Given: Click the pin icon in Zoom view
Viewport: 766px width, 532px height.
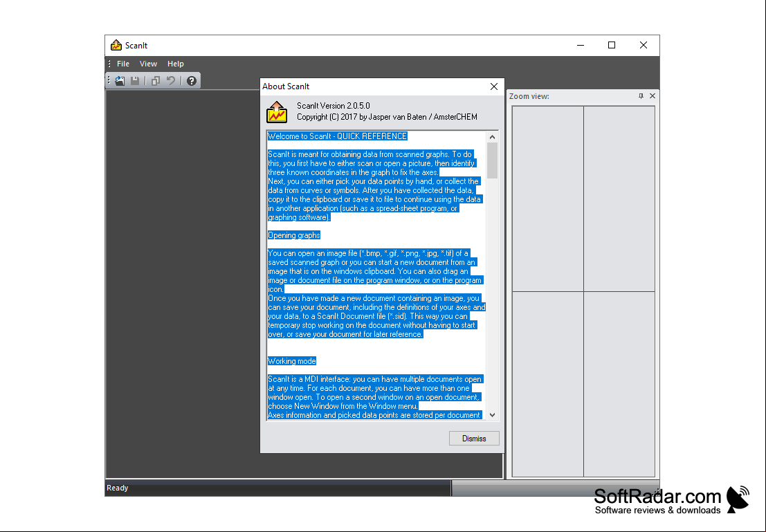Looking at the screenshot, I should [x=641, y=96].
